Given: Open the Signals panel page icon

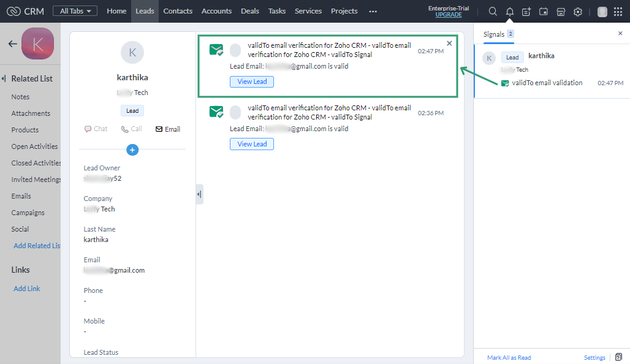Looking at the screenshot, I should 619,357.
